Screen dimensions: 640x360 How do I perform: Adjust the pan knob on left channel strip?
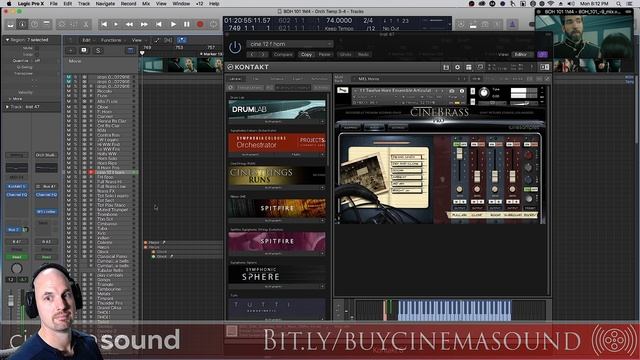click(16, 269)
